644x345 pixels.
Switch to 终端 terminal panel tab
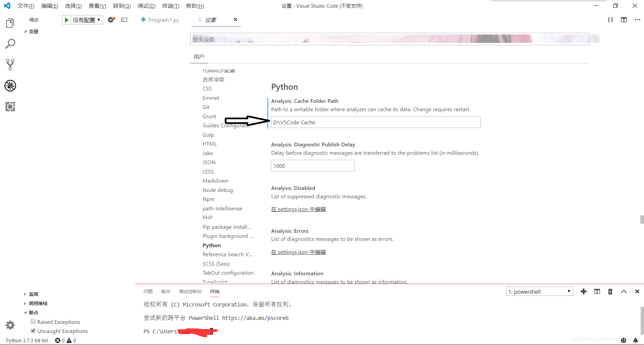215,291
